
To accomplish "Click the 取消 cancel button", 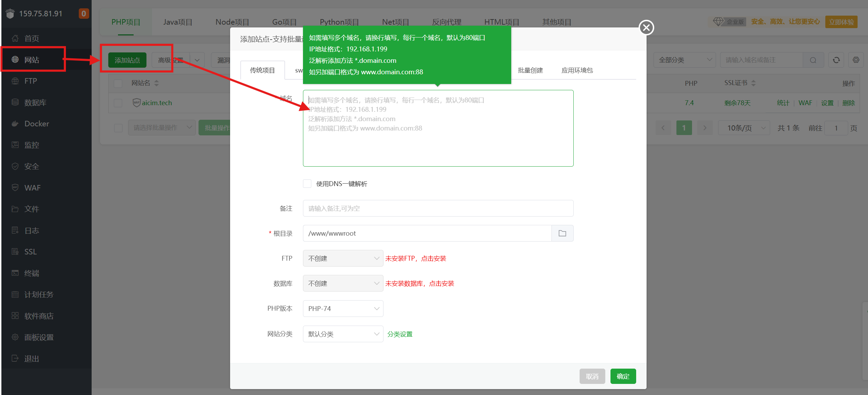I will [x=592, y=376].
